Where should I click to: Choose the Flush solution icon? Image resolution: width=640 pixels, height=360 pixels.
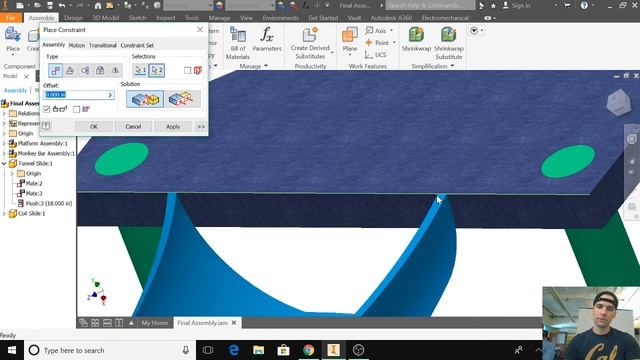point(182,99)
